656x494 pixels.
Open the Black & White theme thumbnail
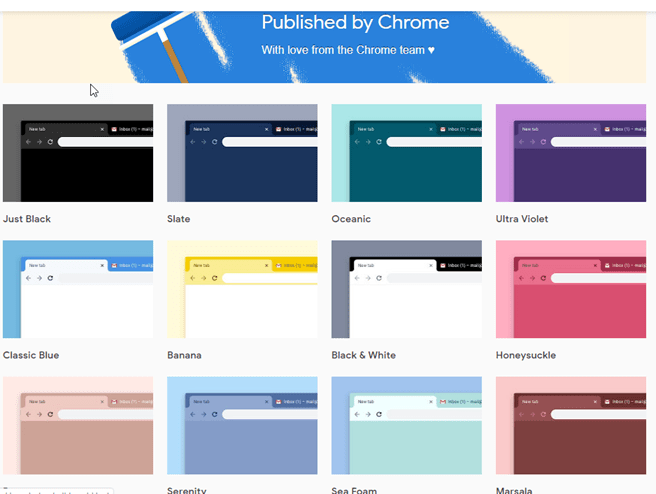tap(407, 289)
